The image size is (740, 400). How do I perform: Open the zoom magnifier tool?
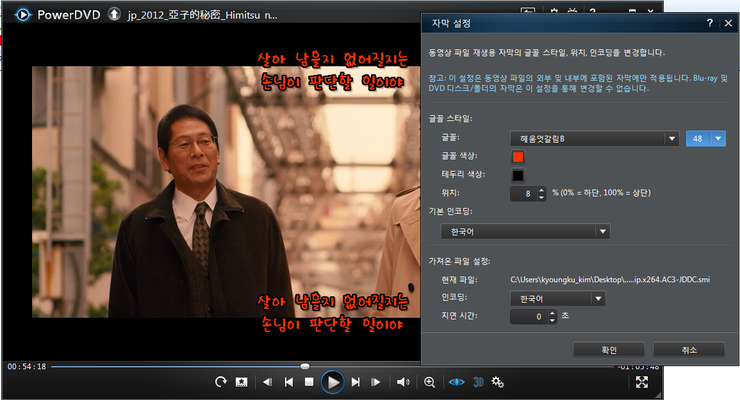pos(429,382)
